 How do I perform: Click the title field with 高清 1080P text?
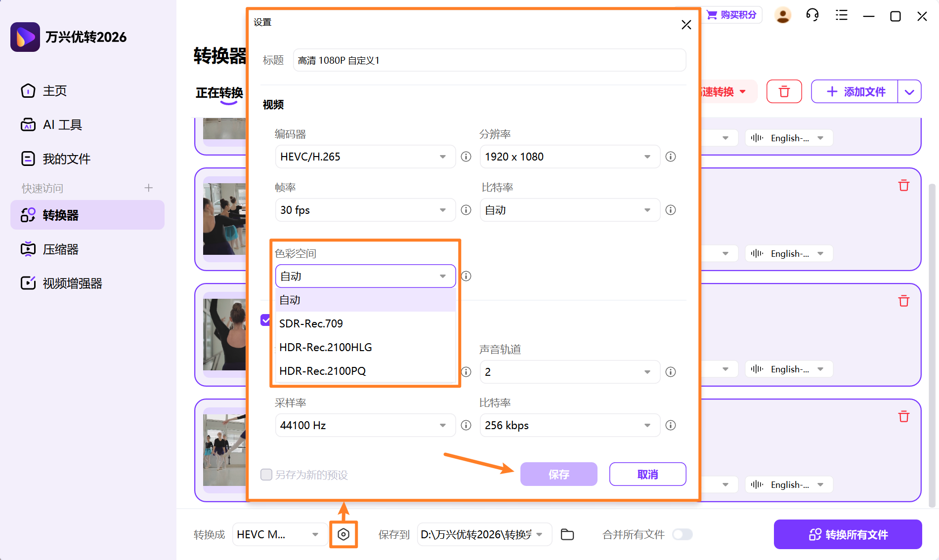[x=489, y=60]
